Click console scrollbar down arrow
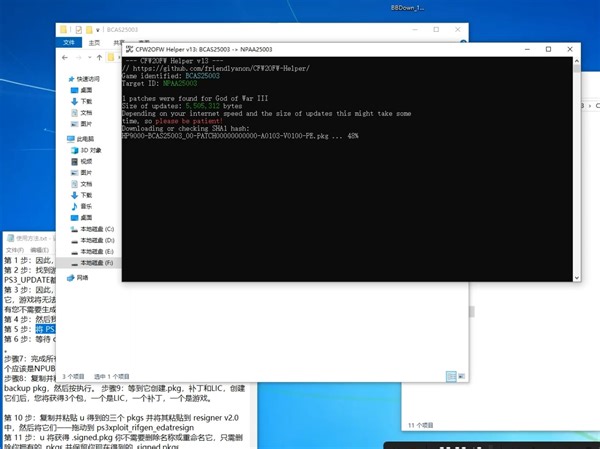The width and height of the screenshot is (600, 449). coord(577,278)
